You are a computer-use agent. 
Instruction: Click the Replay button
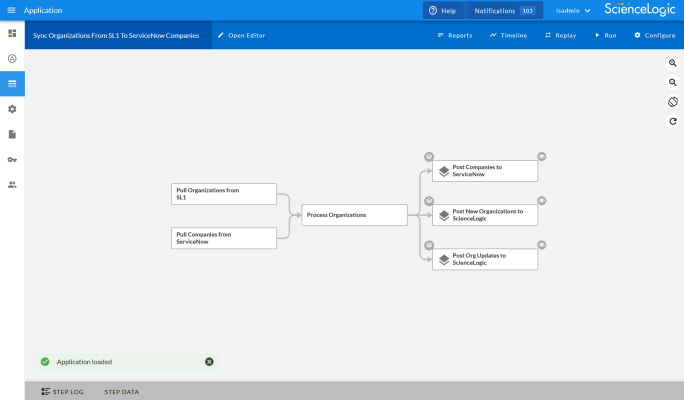(561, 35)
